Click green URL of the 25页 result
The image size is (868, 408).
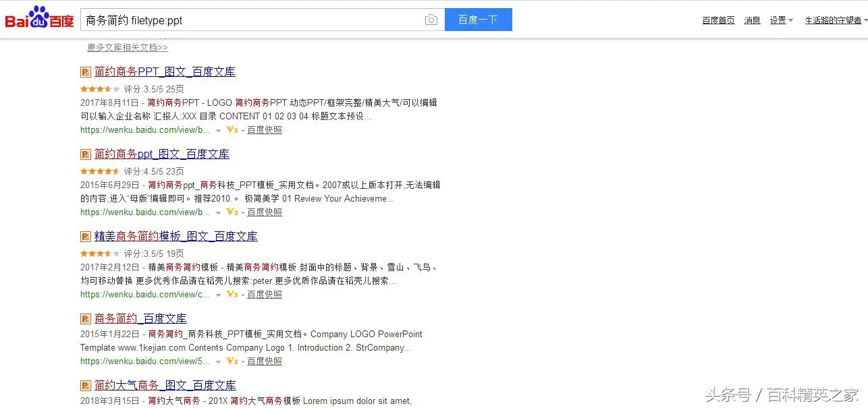point(146,130)
